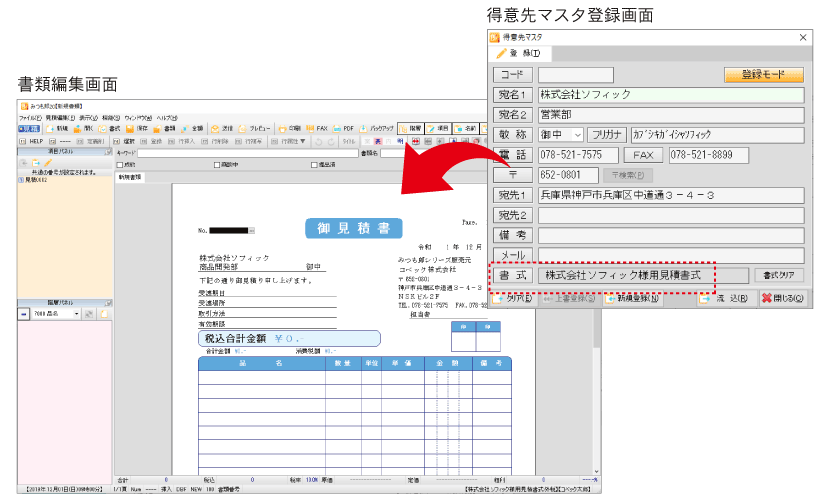Click the document vertical scrollbar down arrow
The image size is (830, 500).
[597, 471]
